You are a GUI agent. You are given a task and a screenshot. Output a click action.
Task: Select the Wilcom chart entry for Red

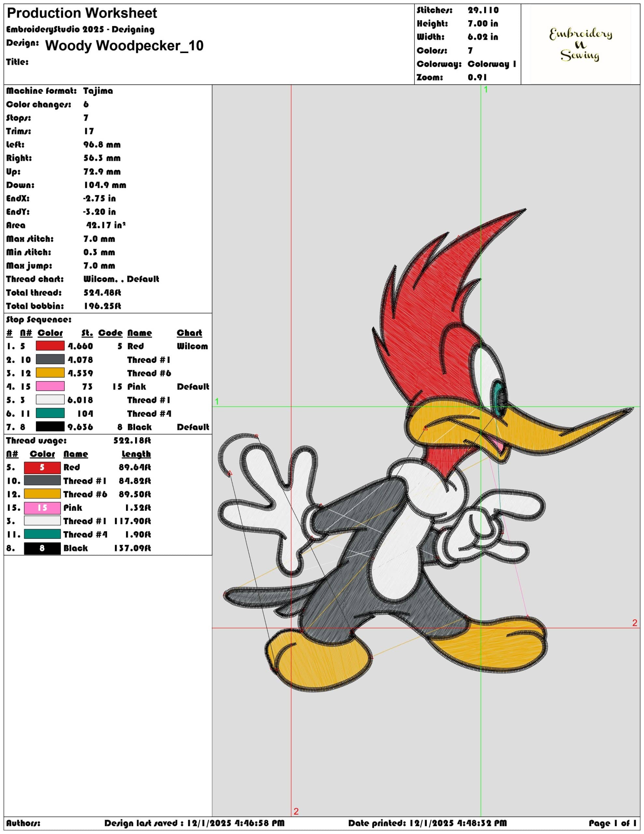pos(192,346)
